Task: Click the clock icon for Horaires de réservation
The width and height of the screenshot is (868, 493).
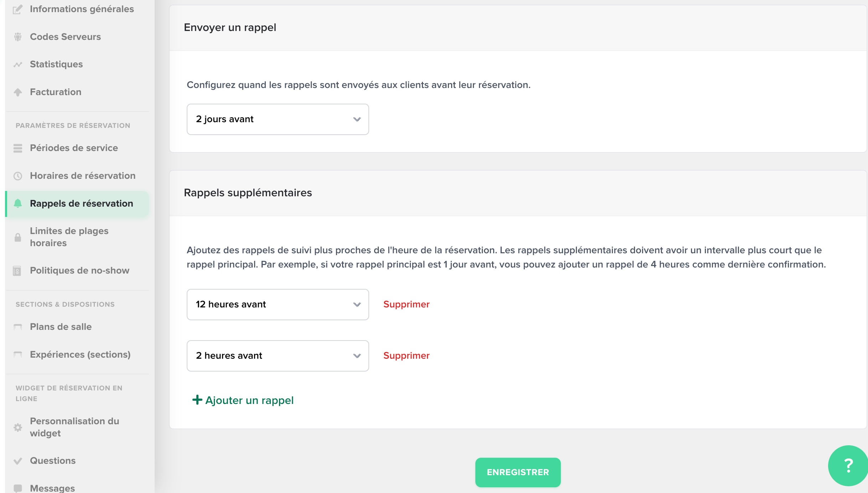Action: pyautogui.click(x=18, y=176)
